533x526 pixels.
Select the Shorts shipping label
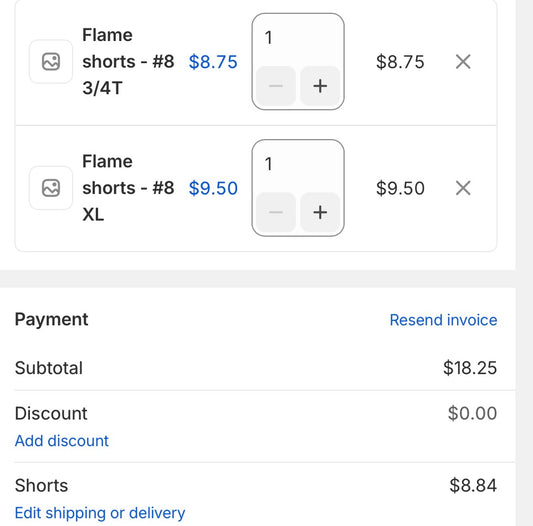41,485
